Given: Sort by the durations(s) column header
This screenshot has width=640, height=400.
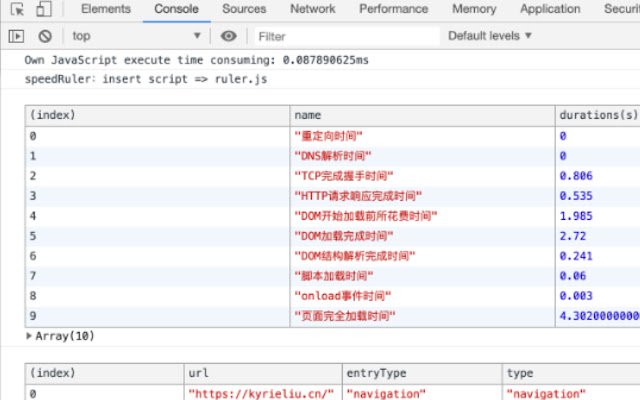Looking at the screenshot, I should point(598,116).
